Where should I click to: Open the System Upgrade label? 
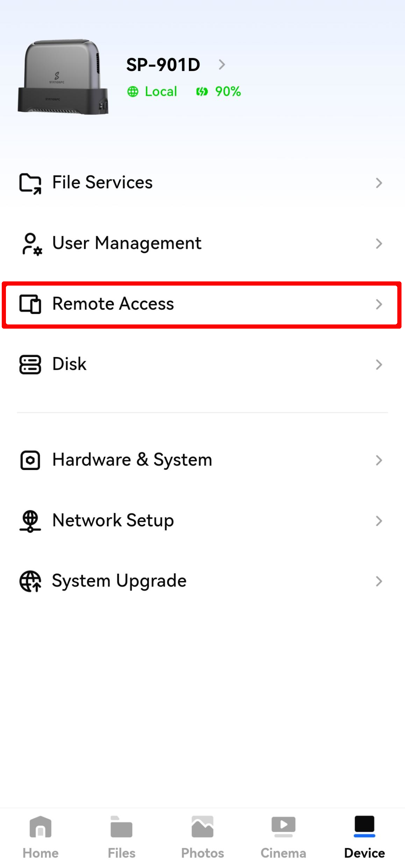(119, 581)
